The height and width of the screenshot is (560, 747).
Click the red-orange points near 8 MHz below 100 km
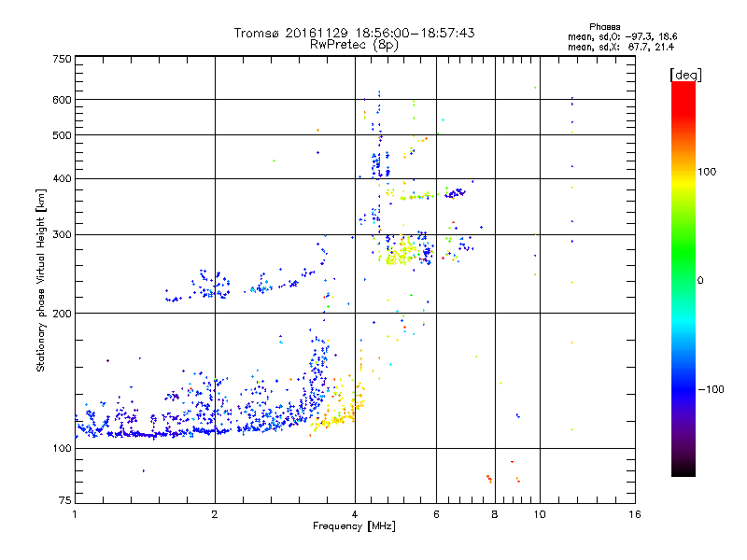click(489, 479)
